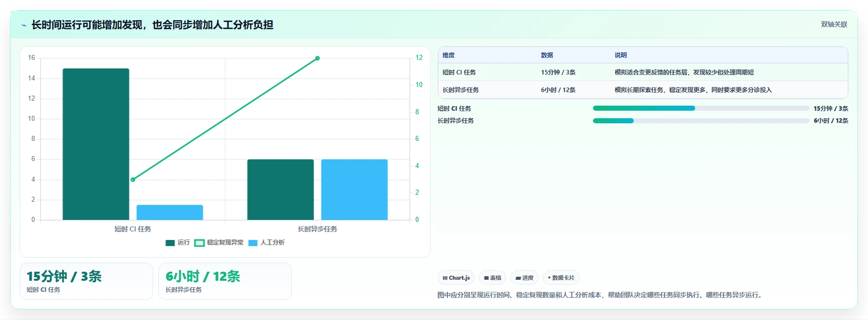The image size is (868, 320).
Task: Click the blue 人工分析 bar for 短时 CI 任务
Action: click(x=170, y=212)
